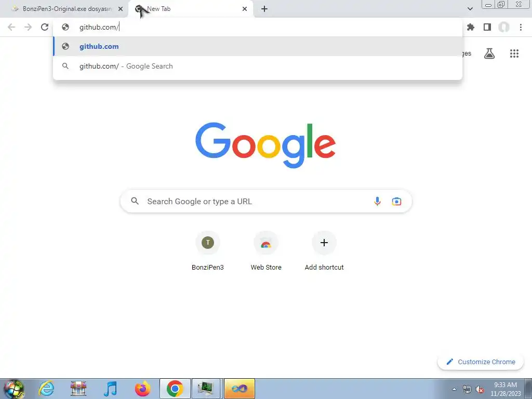This screenshot has width=532, height=399.
Task: Choose the github.com/ Google Search suggestion
Action: pyautogui.click(x=258, y=66)
